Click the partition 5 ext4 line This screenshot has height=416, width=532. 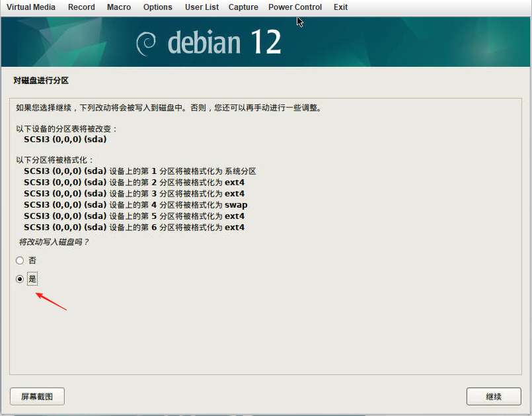click(134, 216)
